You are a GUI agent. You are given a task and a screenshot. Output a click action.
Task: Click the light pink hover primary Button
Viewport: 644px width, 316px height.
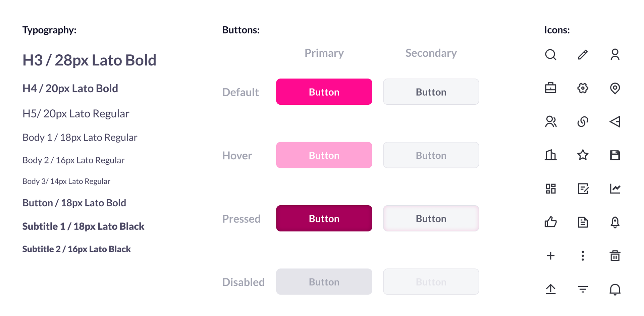(324, 155)
